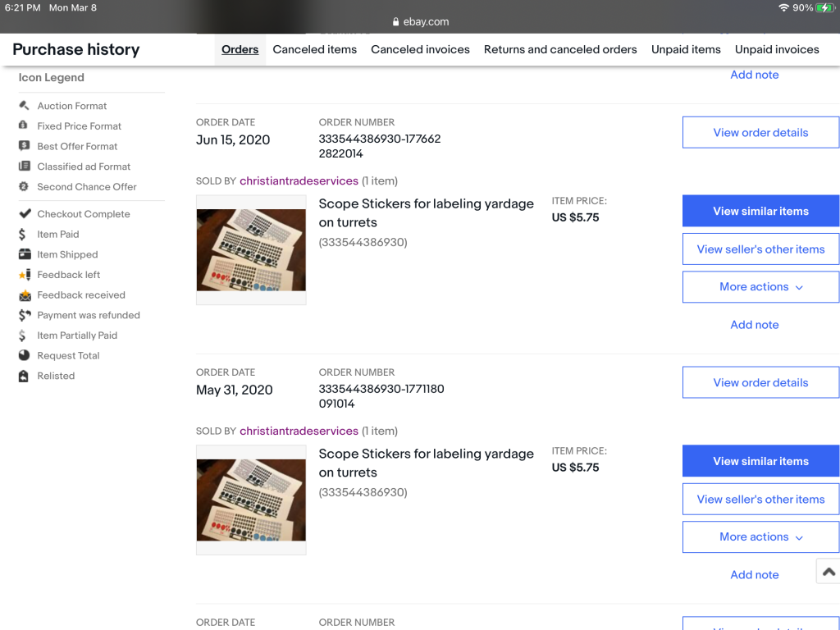Switch to the Unpaid invoices tab
The height and width of the screenshot is (630, 840).
[777, 49]
